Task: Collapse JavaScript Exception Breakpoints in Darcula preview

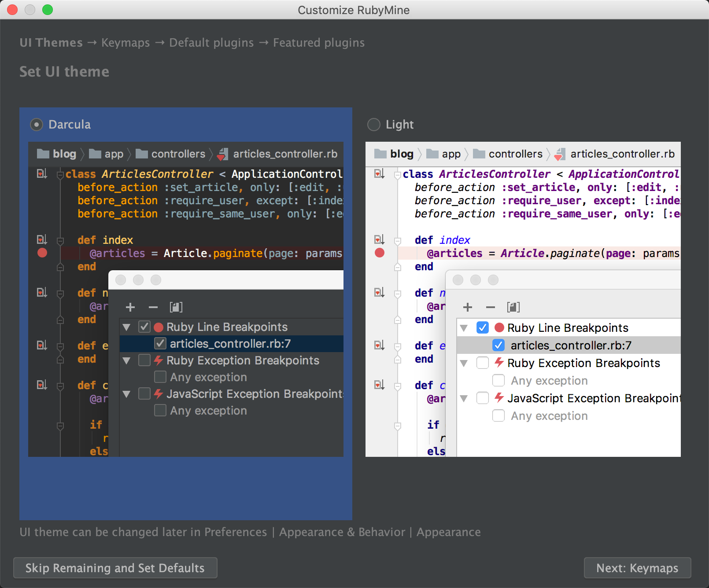Action: tap(127, 394)
